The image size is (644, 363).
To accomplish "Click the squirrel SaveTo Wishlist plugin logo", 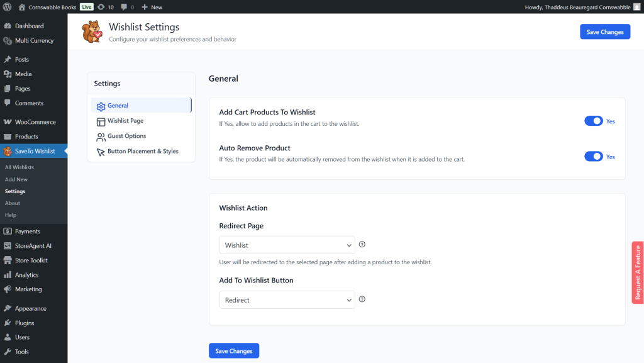I will tap(89, 32).
